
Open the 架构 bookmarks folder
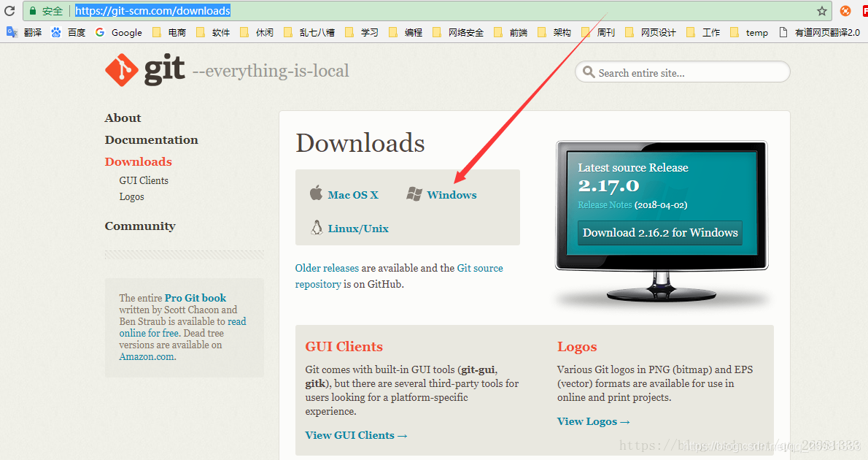[x=554, y=32]
